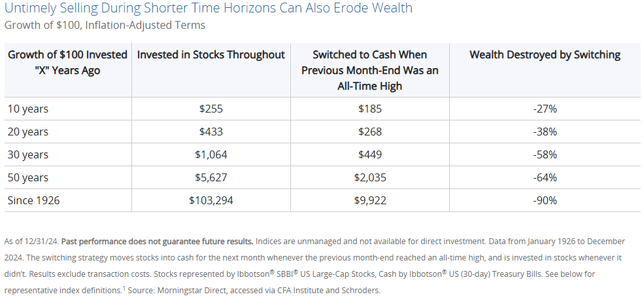Click the $255 stocks value
644x305 pixels.
click(211, 109)
